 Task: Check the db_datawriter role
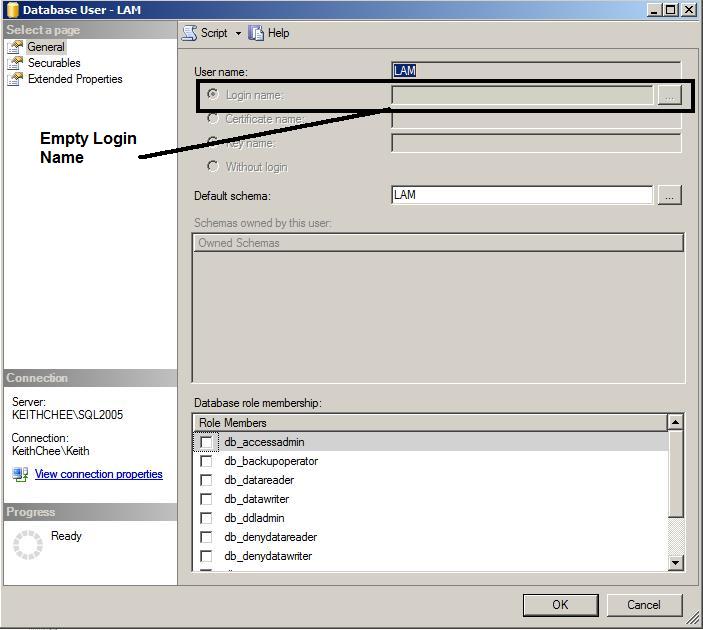click(x=206, y=499)
